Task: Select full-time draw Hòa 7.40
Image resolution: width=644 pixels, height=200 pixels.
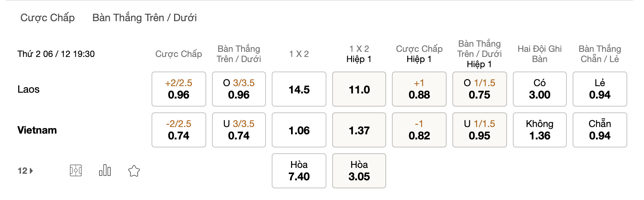Action: pyautogui.click(x=299, y=171)
